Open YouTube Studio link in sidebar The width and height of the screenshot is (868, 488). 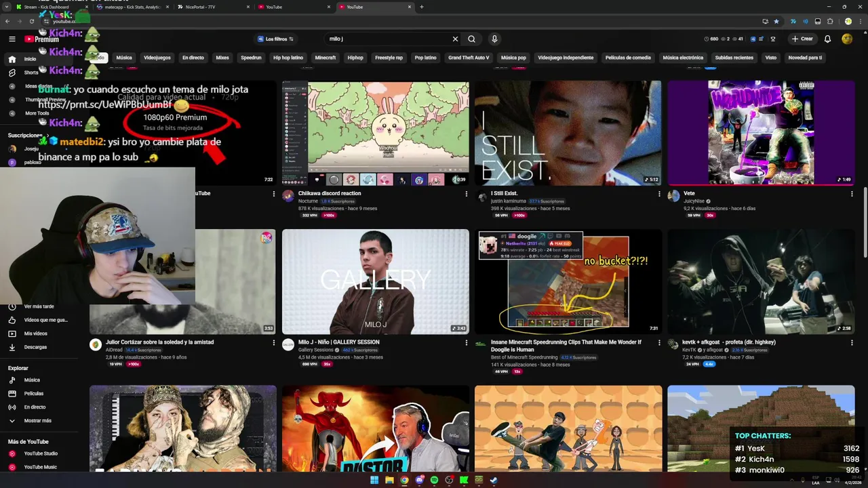pos(41,453)
